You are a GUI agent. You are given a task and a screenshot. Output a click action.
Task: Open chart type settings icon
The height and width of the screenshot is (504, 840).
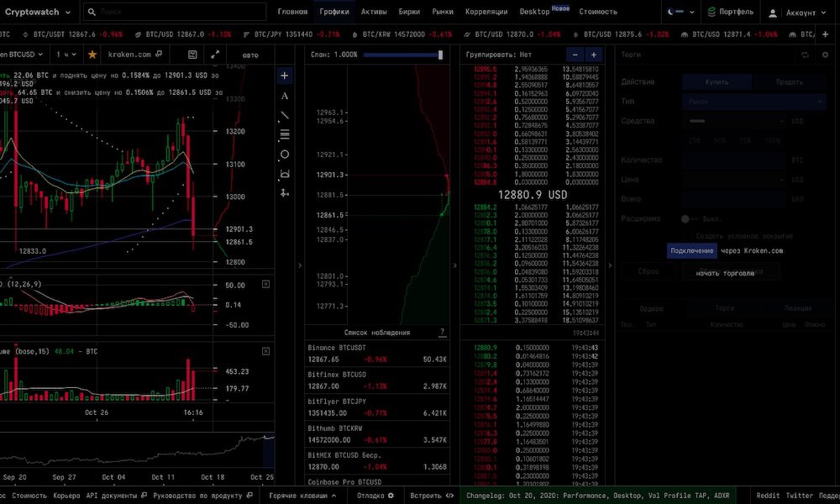[x=192, y=55]
